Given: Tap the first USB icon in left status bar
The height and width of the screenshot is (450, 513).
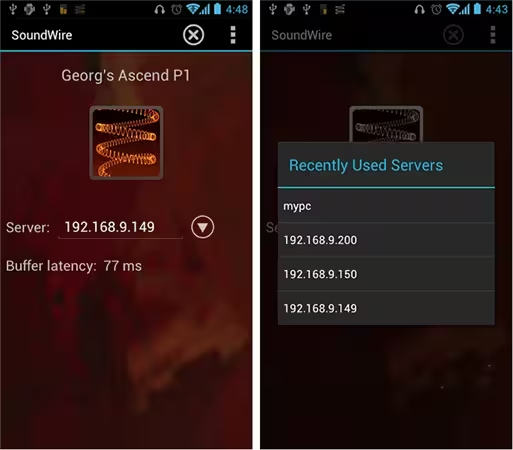Looking at the screenshot, I should click(x=13, y=9).
